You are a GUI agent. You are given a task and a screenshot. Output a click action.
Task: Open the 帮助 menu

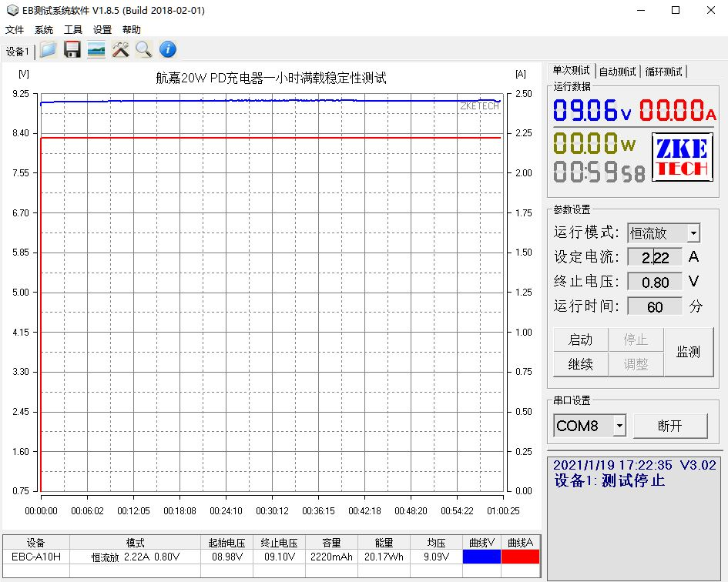[x=132, y=30]
